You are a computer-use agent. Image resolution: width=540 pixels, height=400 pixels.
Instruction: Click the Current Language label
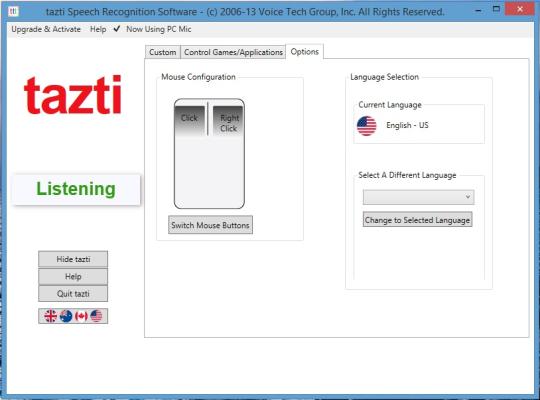[390, 105]
